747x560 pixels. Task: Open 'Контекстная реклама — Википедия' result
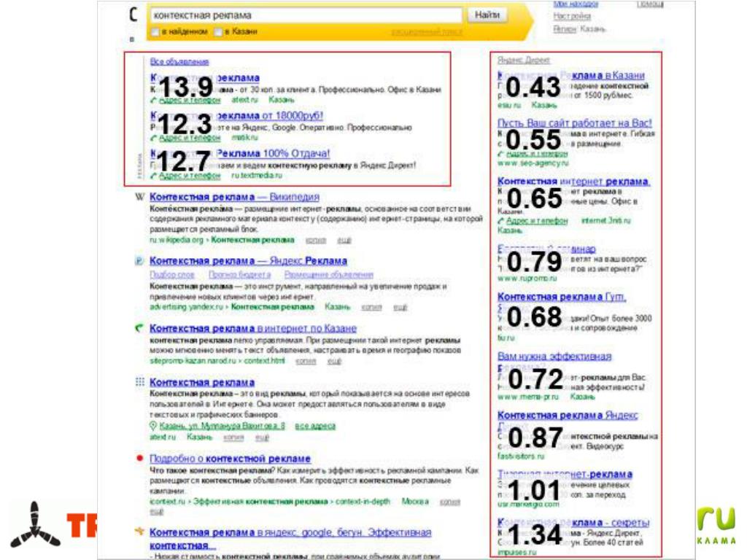[234, 197]
